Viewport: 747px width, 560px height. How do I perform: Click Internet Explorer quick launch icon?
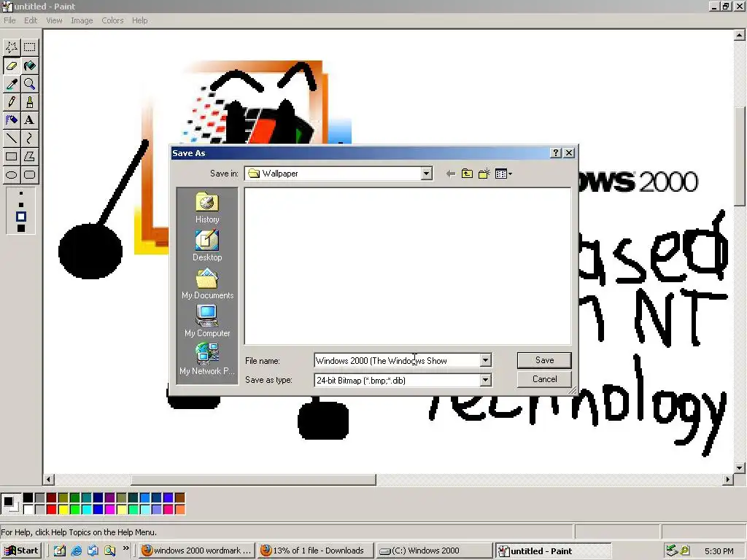[76, 551]
